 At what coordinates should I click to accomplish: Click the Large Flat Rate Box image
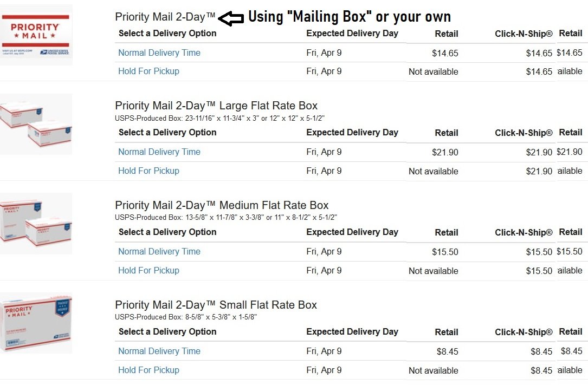pos(36,124)
